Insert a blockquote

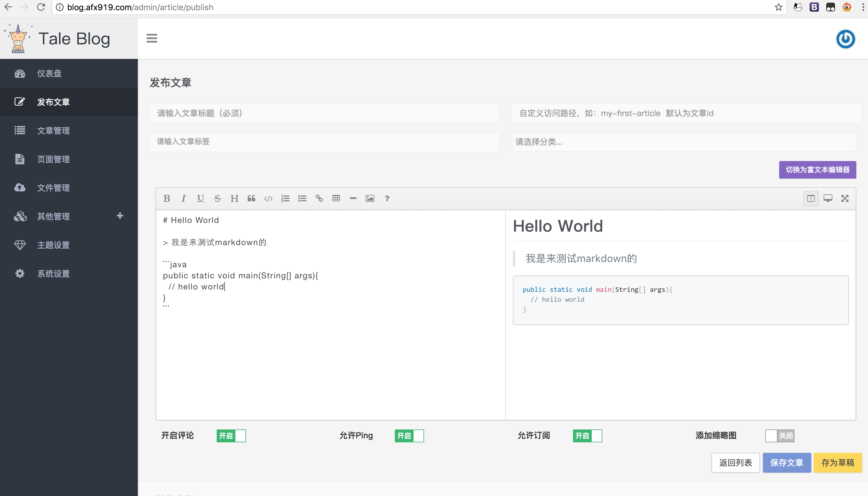251,198
